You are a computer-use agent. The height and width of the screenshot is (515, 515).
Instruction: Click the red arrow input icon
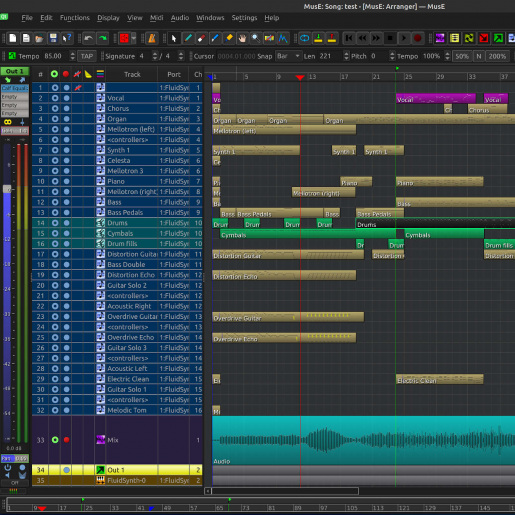tap(484, 38)
